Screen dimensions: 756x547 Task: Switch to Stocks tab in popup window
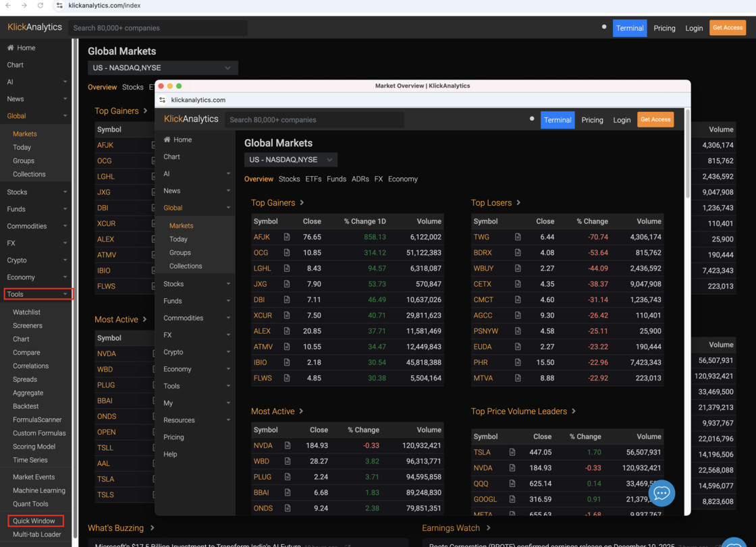click(x=290, y=179)
